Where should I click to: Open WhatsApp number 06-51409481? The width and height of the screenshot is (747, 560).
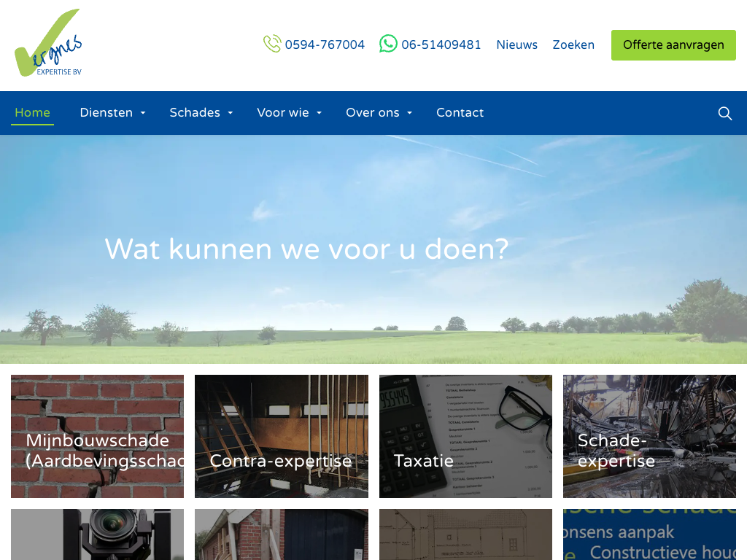click(x=441, y=44)
